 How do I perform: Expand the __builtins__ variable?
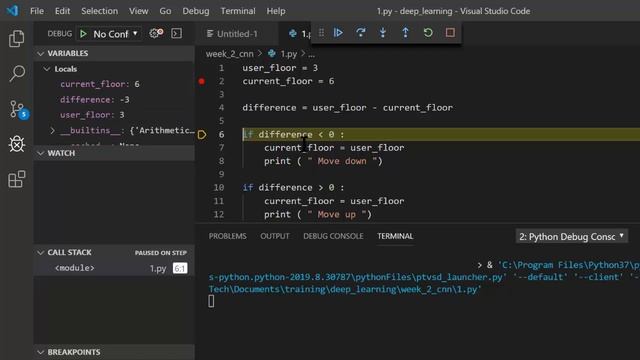click(x=52, y=131)
